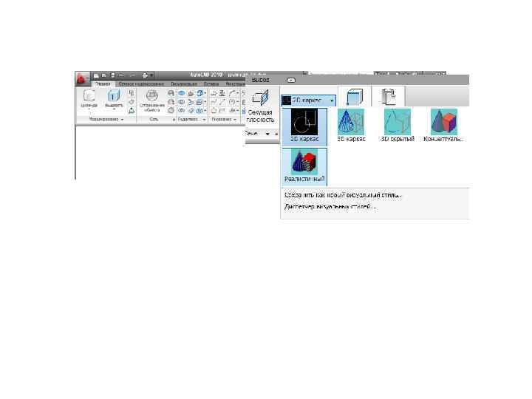This screenshot has height=399, width=532.
Task: Switch to the Главная ribbon tab
Action: tap(103, 83)
